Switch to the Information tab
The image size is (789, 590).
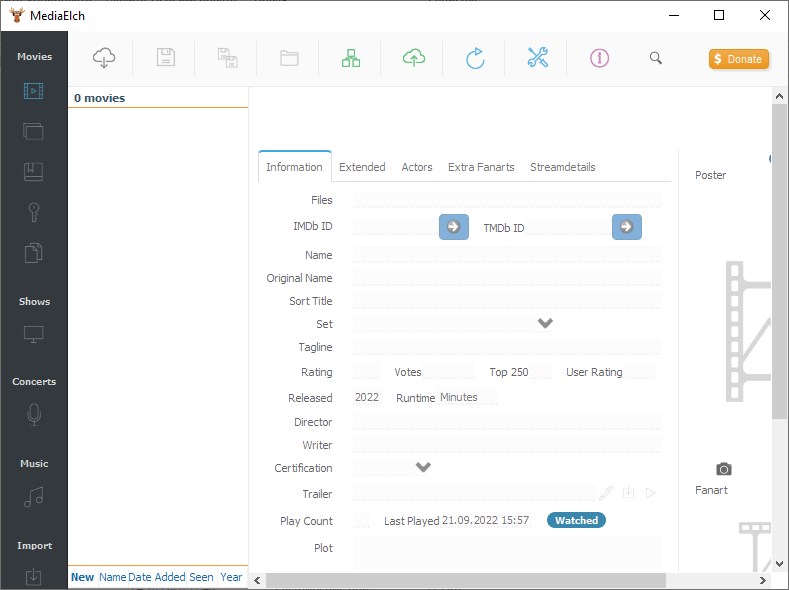tap(294, 167)
